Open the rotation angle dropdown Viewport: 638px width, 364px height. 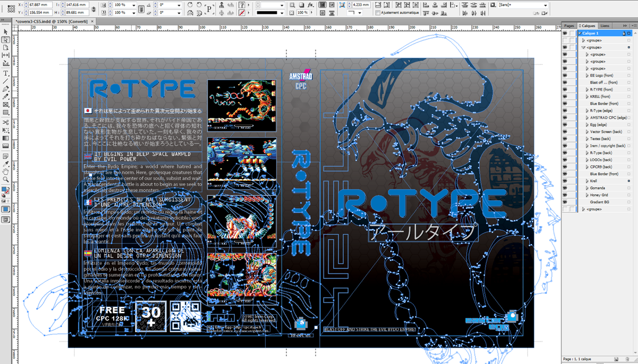click(x=179, y=5)
